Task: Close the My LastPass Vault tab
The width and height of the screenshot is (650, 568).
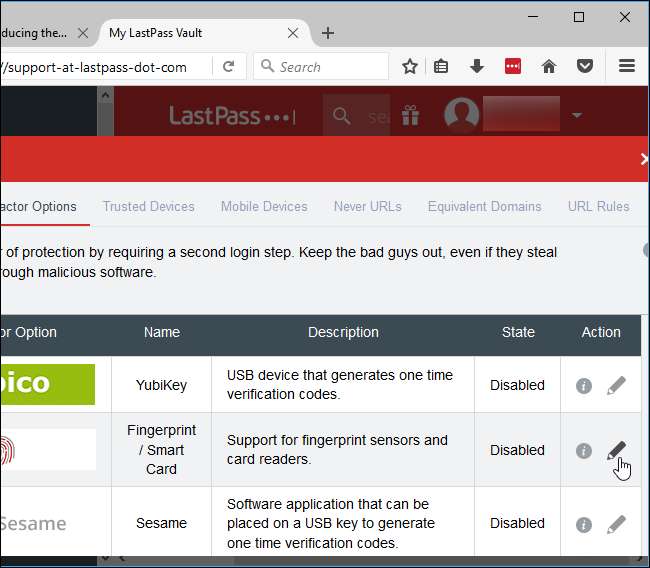Action: pos(293,33)
